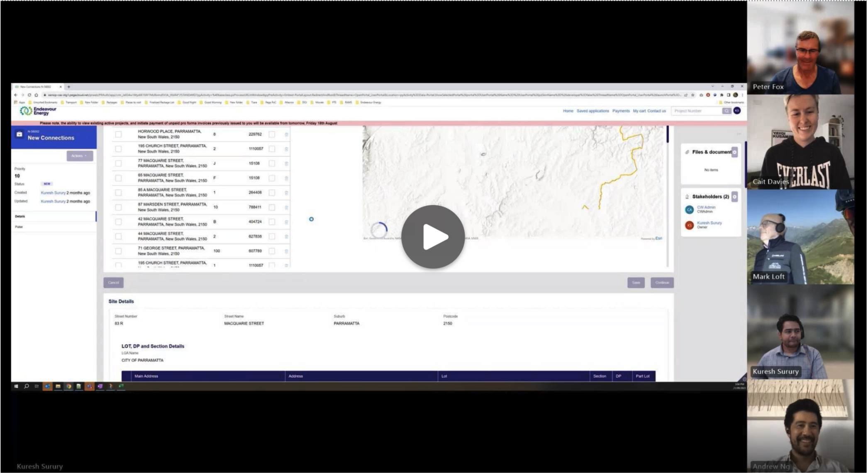Click the browser reload icon

coord(29,95)
